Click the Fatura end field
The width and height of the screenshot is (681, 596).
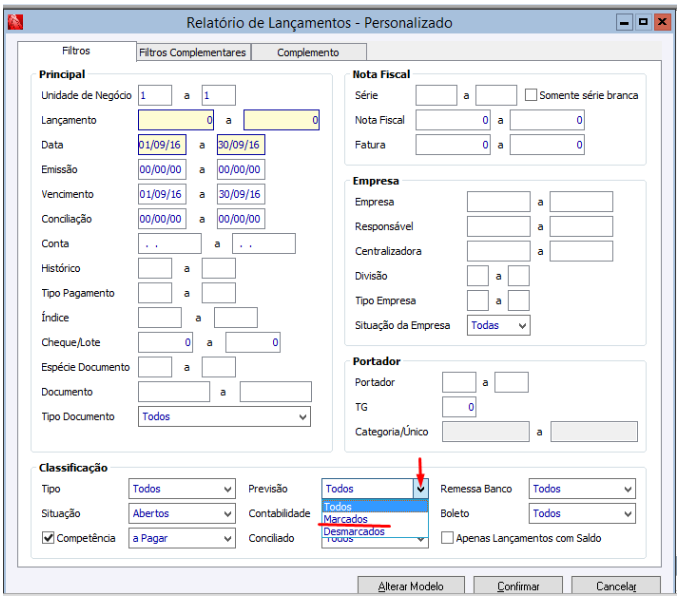(547, 145)
